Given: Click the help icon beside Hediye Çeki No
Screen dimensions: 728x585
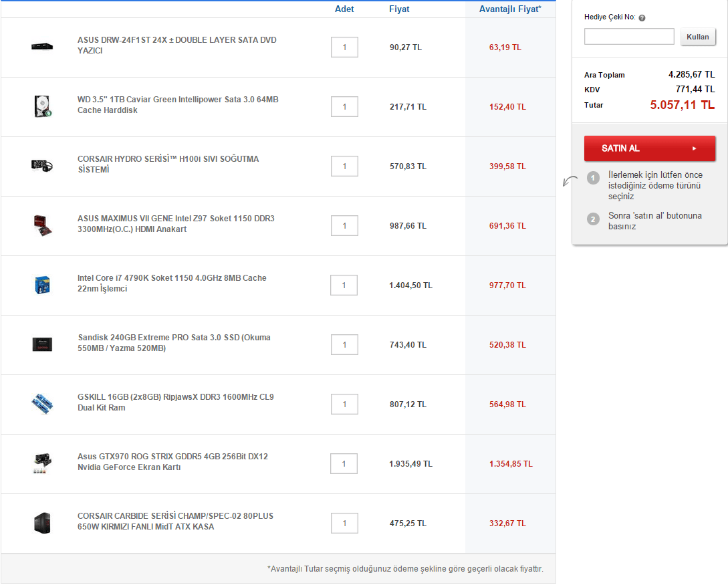Looking at the screenshot, I should (642, 17).
